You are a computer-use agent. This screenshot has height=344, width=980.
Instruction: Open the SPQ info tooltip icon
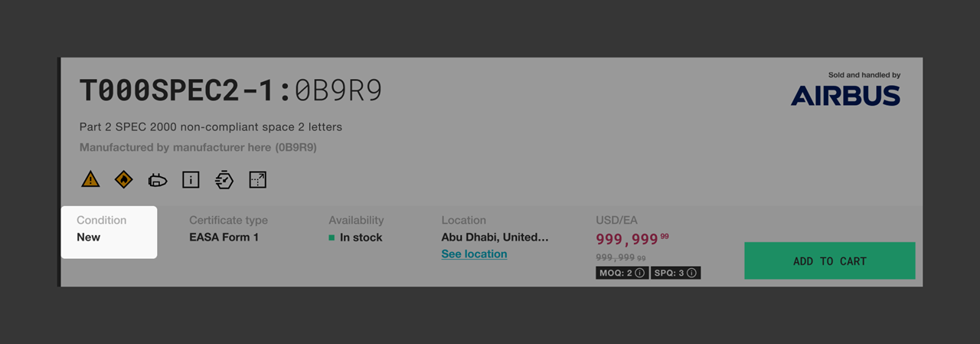[691, 273]
